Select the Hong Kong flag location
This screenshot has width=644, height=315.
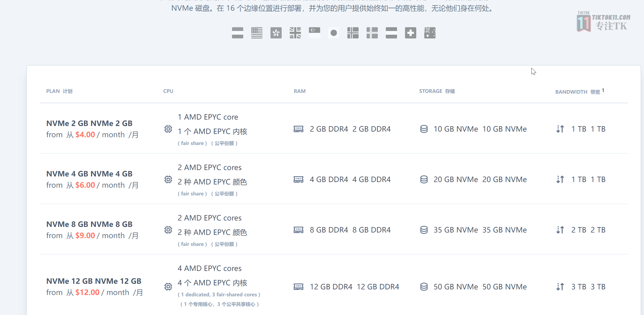(276, 33)
